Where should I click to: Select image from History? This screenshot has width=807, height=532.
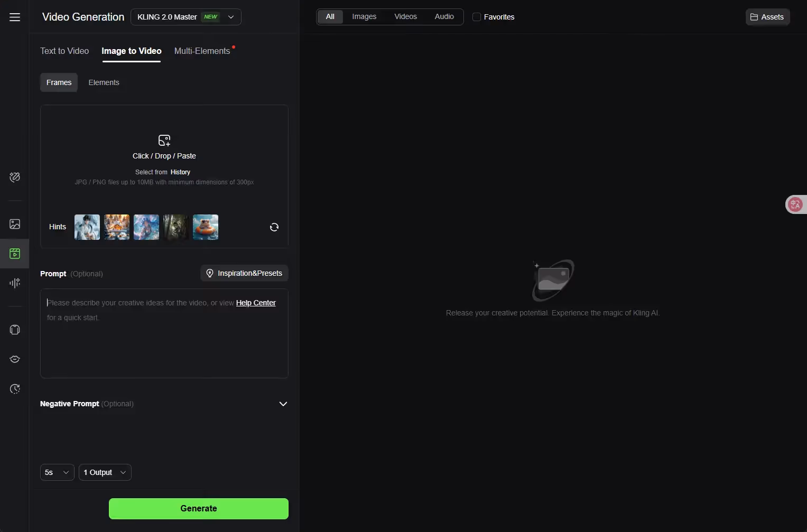point(180,172)
